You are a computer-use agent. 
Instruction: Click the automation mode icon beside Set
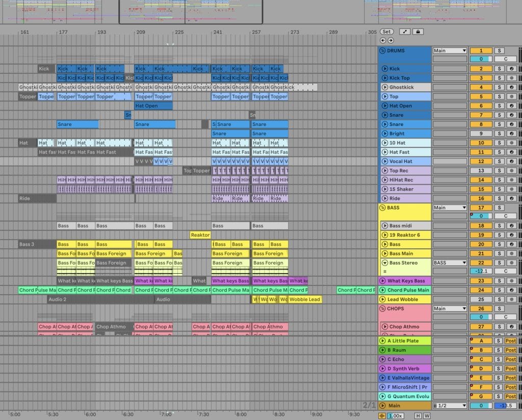coord(404,32)
